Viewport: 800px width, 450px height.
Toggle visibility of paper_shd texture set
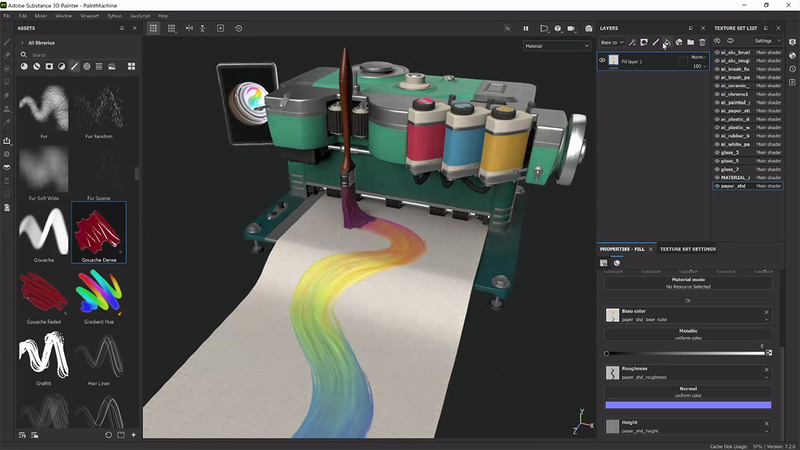point(717,186)
